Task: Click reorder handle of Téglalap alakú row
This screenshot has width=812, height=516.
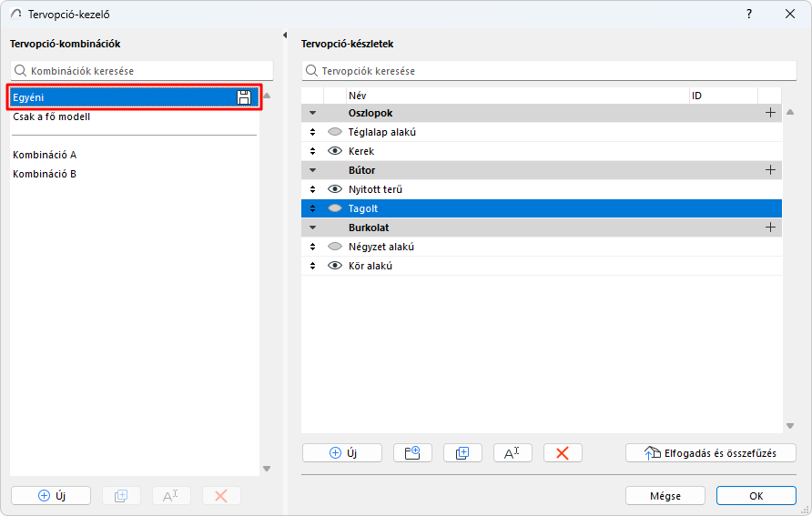Action: 312,132
